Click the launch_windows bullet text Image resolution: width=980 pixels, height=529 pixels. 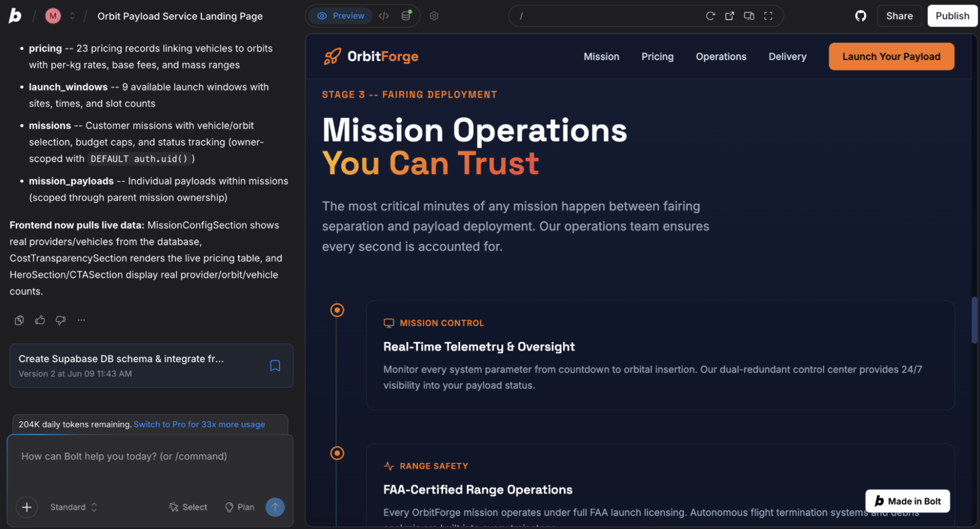point(149,95)
